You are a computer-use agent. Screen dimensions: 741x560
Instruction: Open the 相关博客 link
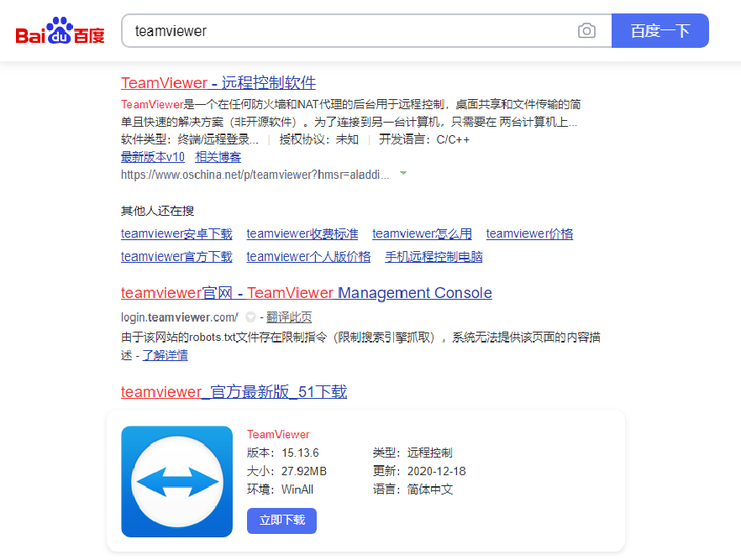pos(218,157)
